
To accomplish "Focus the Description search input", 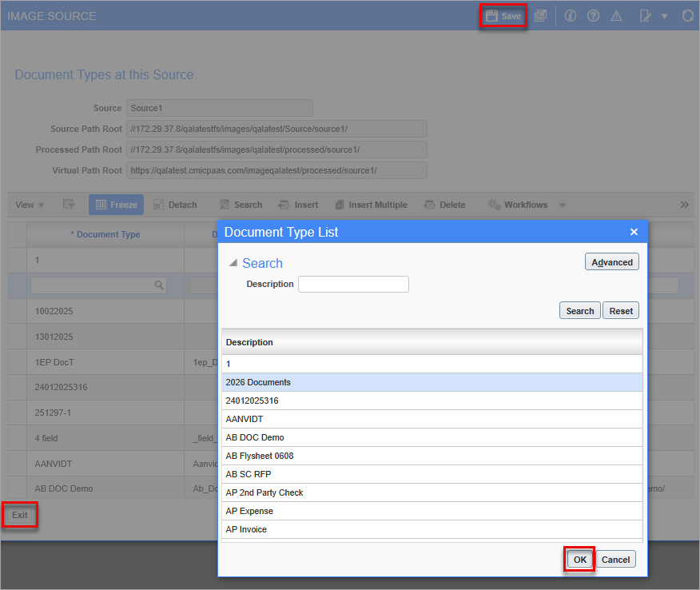I will (x=353, y=284).
